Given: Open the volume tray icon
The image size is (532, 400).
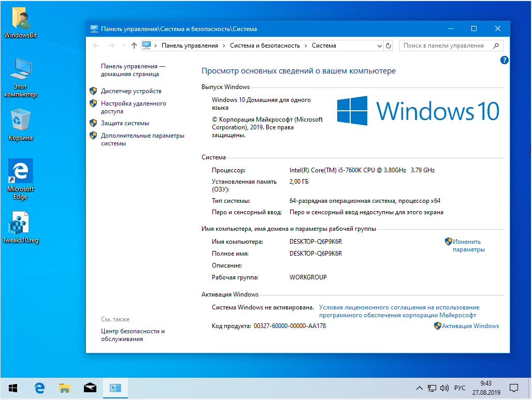Looking at the screenshot, I should pos(444,388).
